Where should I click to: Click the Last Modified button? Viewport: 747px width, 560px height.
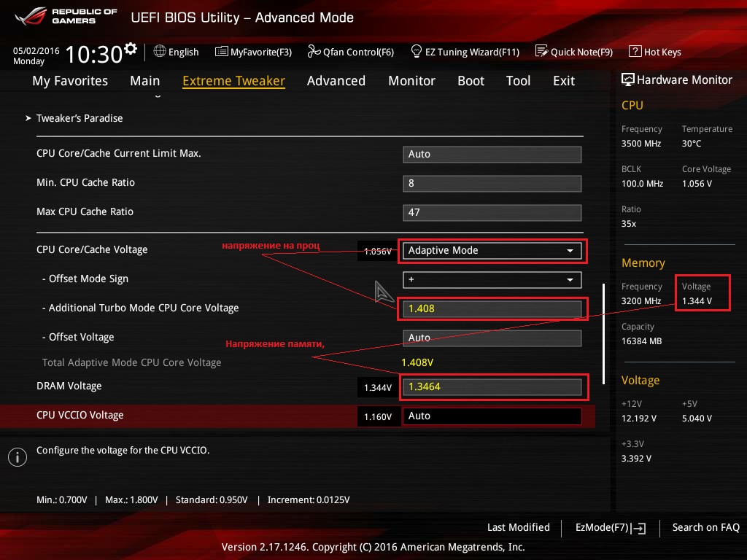(519, 527)
